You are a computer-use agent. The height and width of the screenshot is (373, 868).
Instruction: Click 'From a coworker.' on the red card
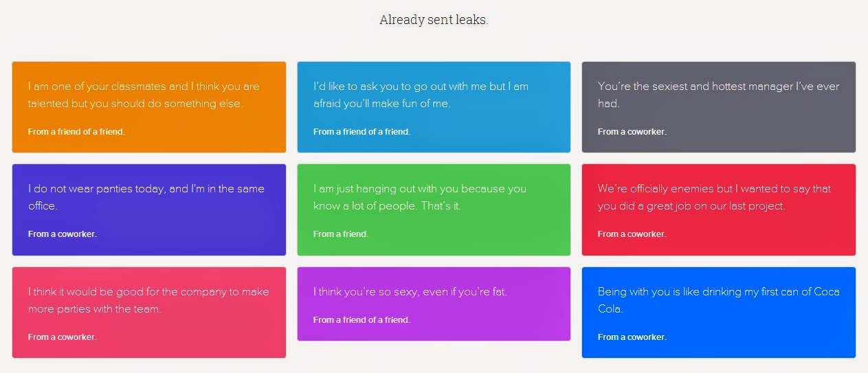coord(632,234)
